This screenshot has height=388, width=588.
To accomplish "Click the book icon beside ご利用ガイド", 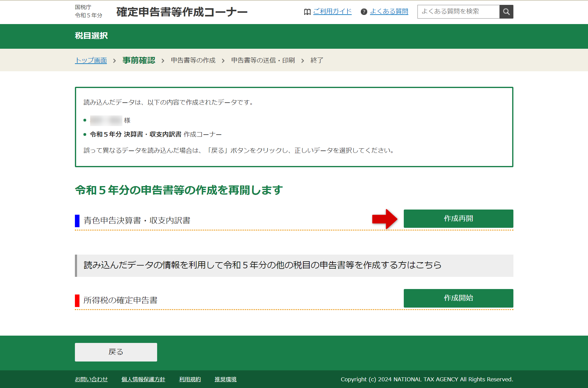I will [307, 12].
